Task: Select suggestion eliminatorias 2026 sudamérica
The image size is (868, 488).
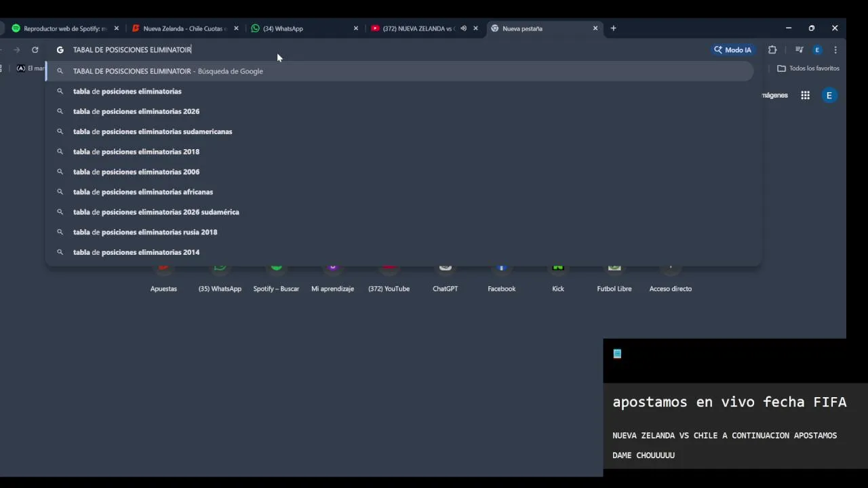Action: click(x=399, y=212)
